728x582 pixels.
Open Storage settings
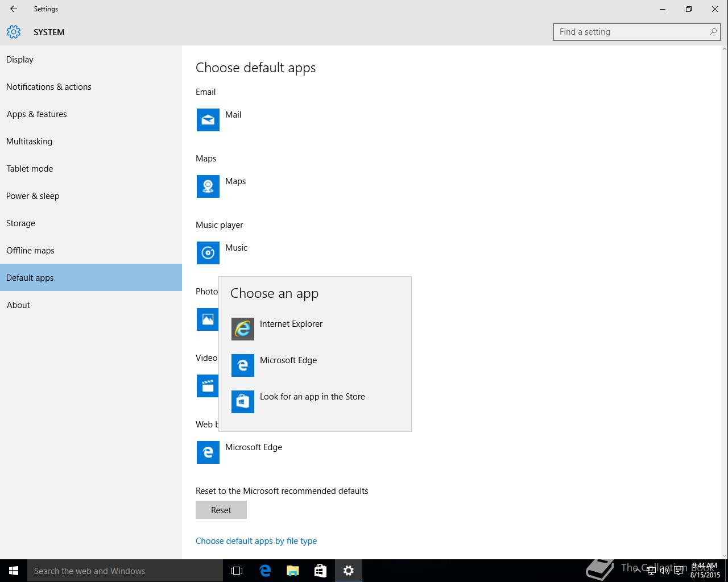[x=91, y=223]
